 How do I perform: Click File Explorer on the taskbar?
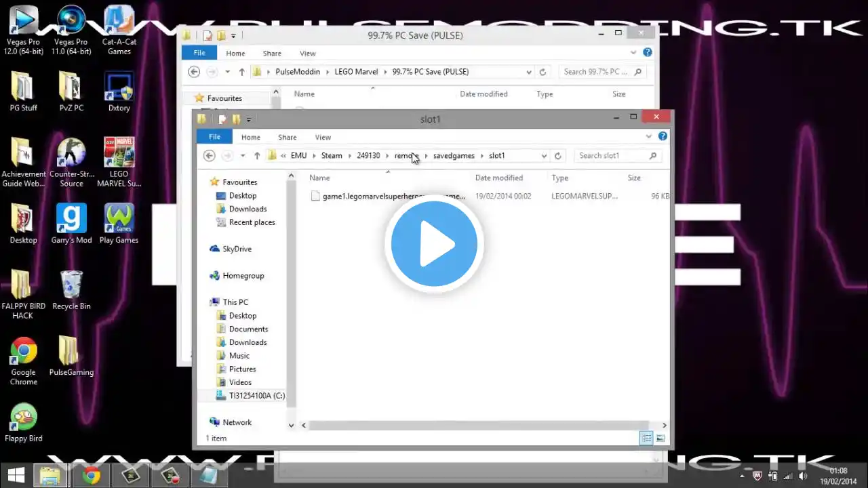pyautogui.click(x=50, y=476)
